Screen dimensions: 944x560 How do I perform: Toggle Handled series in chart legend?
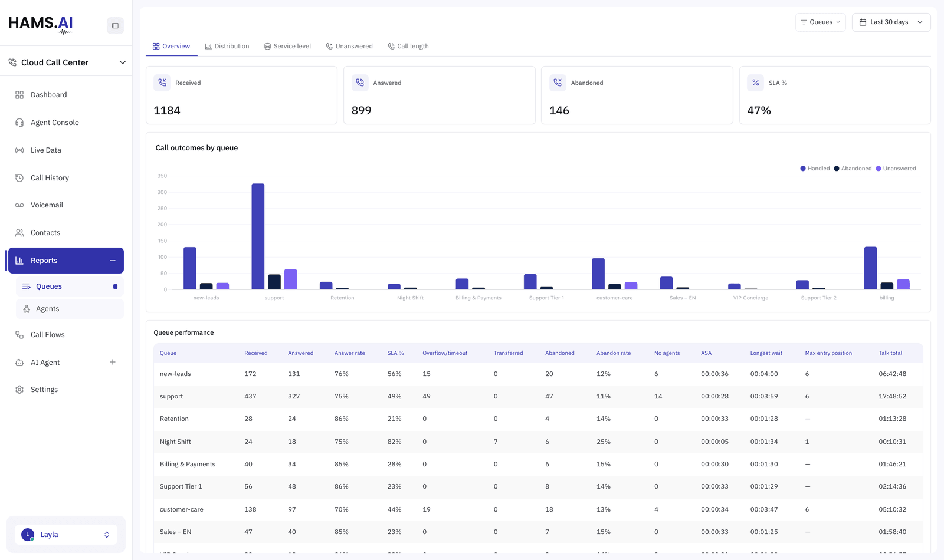click(x=815, y=169)
